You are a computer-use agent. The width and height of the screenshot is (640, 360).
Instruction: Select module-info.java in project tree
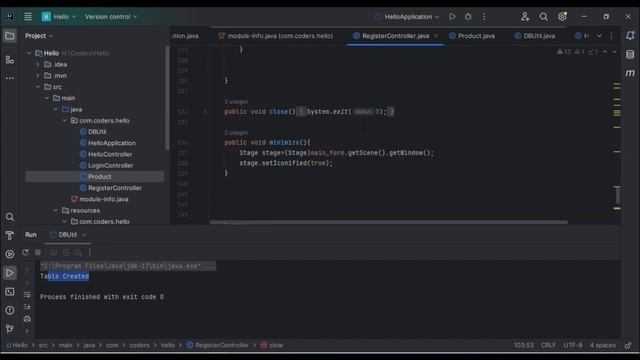coord(104,199)
